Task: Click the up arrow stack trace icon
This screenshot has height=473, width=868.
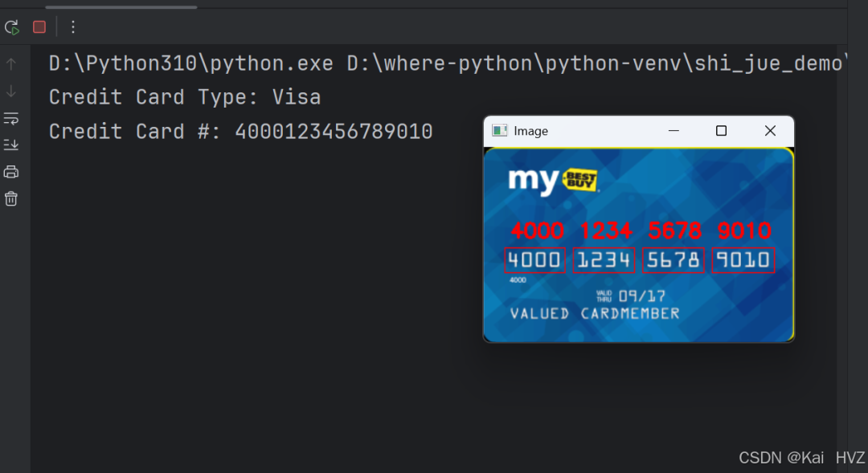Action: click(11, 63)
